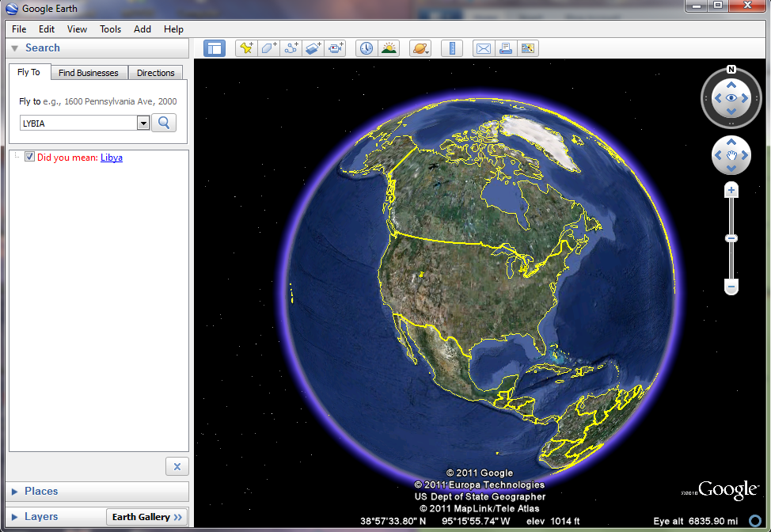
Task: Open the Help menu
Action: pyautogui.click(x=173, y=29)
